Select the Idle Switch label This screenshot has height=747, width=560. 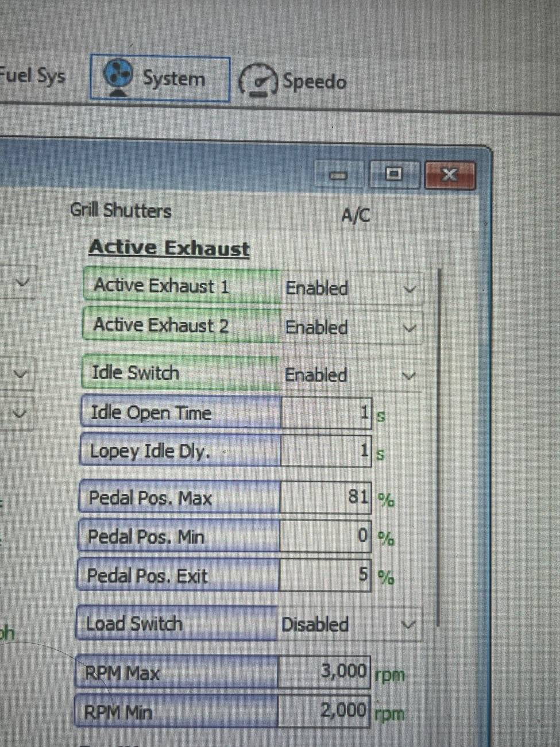[181, 373]
